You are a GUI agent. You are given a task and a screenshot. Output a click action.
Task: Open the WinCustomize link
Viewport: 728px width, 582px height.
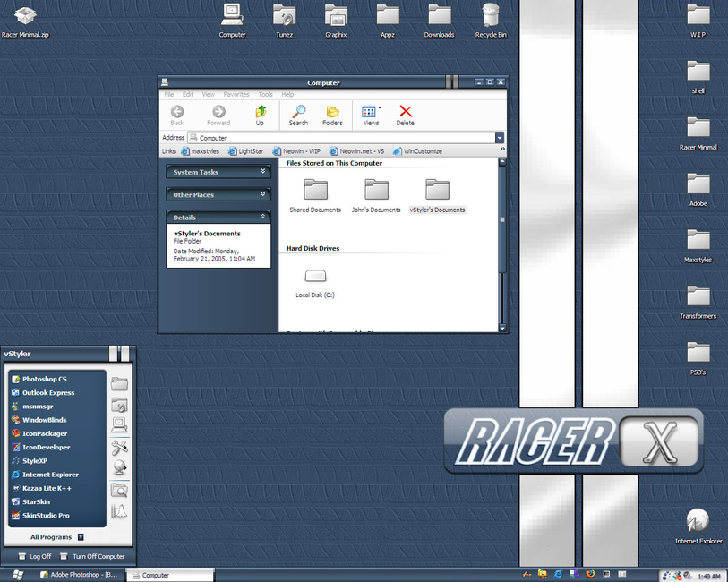click(417, 151)
